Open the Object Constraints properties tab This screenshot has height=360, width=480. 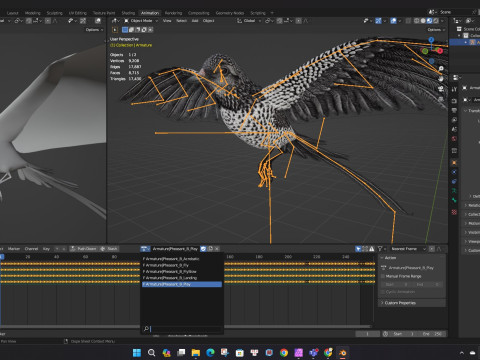(x=454, y=182)
